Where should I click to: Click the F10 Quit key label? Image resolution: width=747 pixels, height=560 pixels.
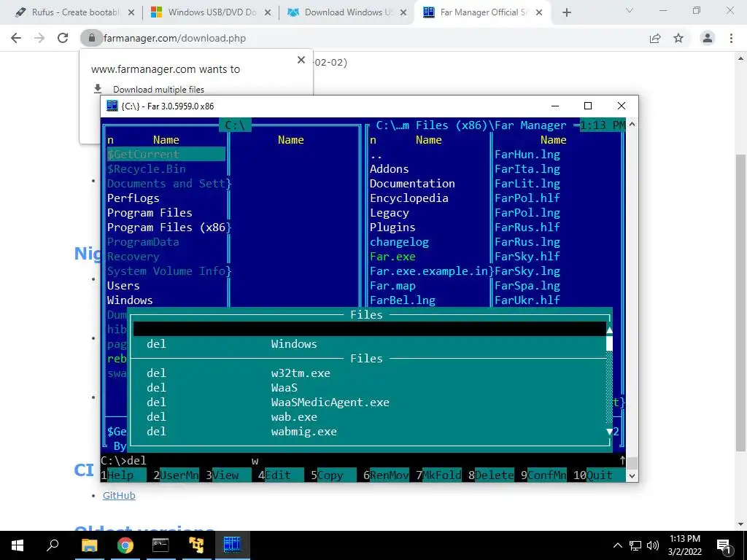(600, 475)
